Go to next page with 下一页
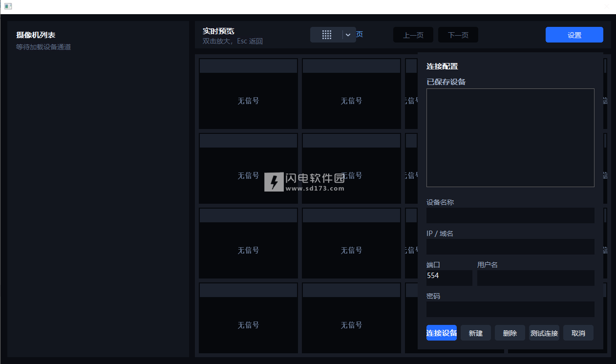Viewport: 616px width, 364px height. click(458, 35)
